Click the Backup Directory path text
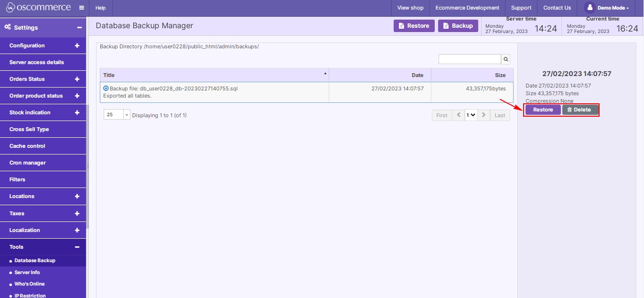The width and height of the screenshot is (644, 298). [179, 47]
